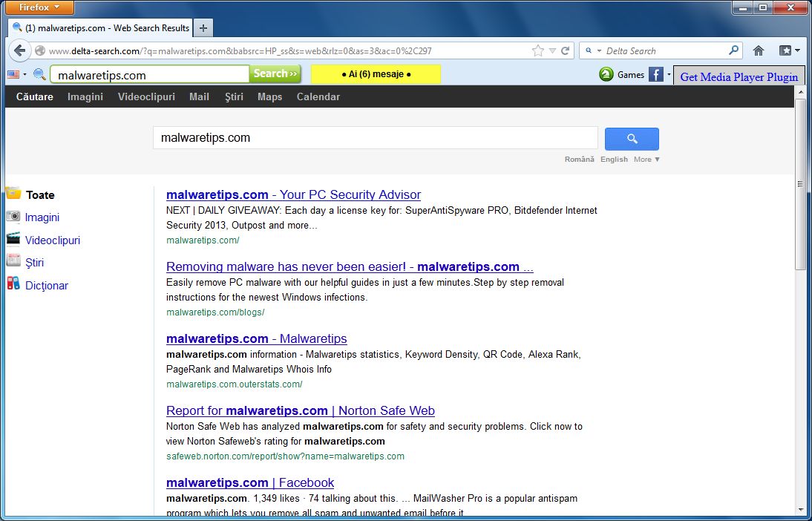Toggle bookmarking with the address bar star
The image size is (812, 521).
(x=537, y=50)
